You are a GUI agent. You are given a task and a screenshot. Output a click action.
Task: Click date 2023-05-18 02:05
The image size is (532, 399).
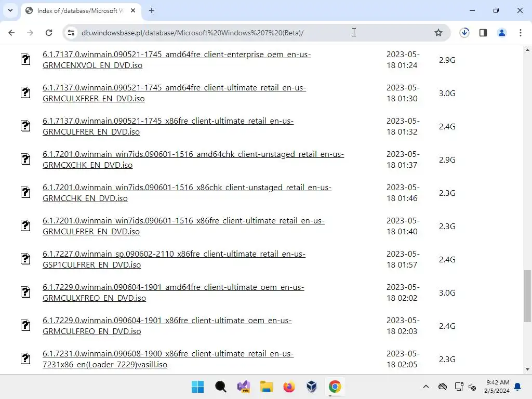[403, 359]
